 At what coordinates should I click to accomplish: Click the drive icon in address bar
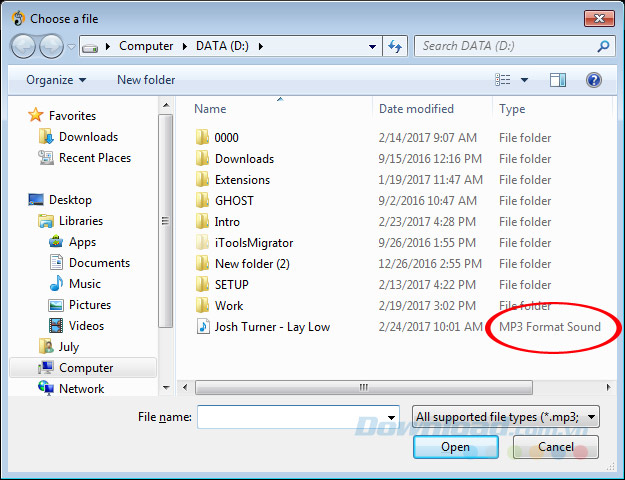[90, 47]
